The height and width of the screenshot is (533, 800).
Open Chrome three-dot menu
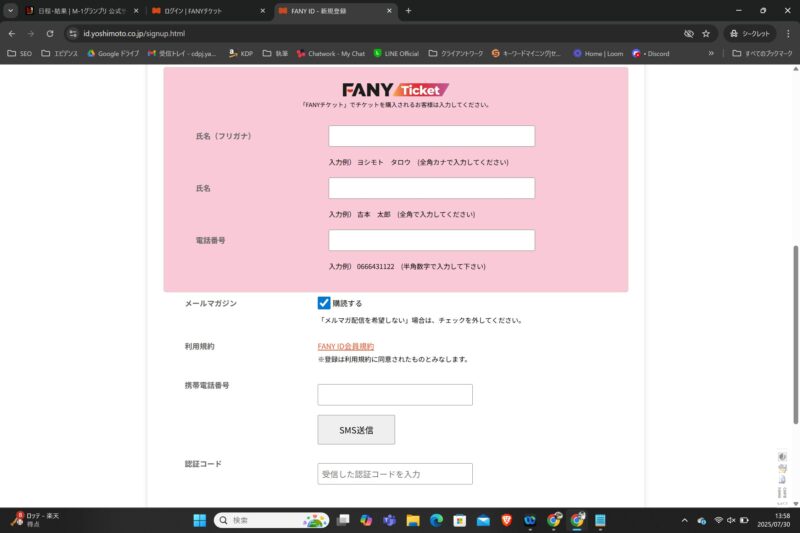[x=788, y=34]
